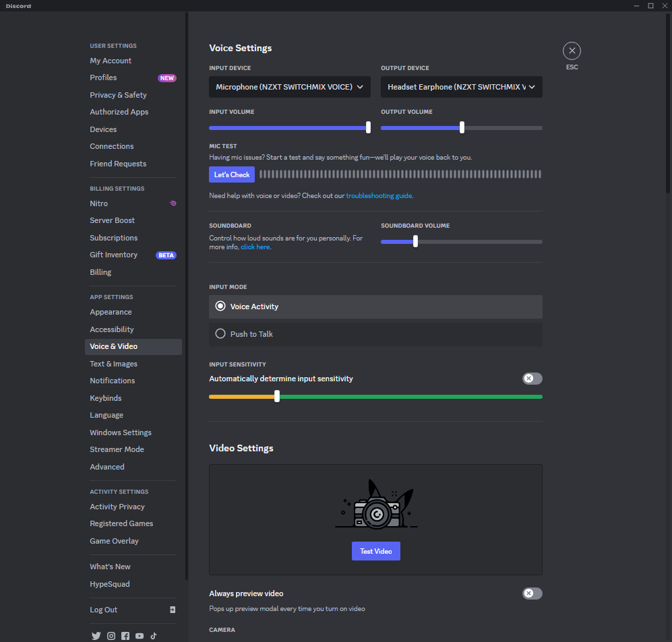Select the Voice Activity input mode
This screenshot has width=672, height=642.
pyautogui.click(x=375, y=307)
